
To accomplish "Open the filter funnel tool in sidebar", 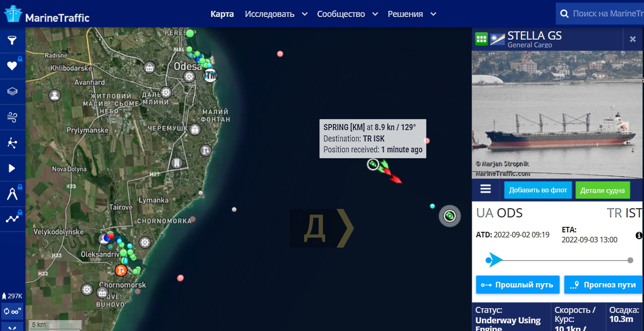I will click(12, 40).
